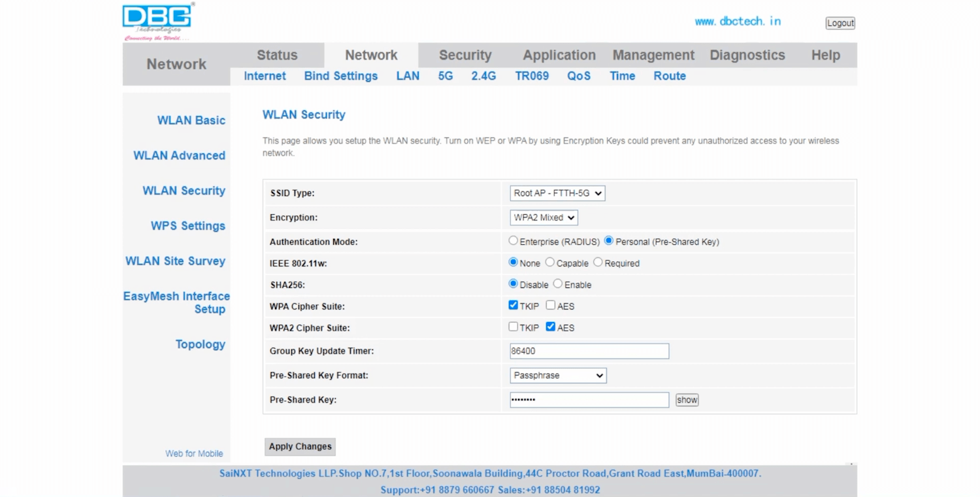The height and width of the screenshot is (497, 980).
Task: Open the Encryption dropdown
Action: pos(543,217)
